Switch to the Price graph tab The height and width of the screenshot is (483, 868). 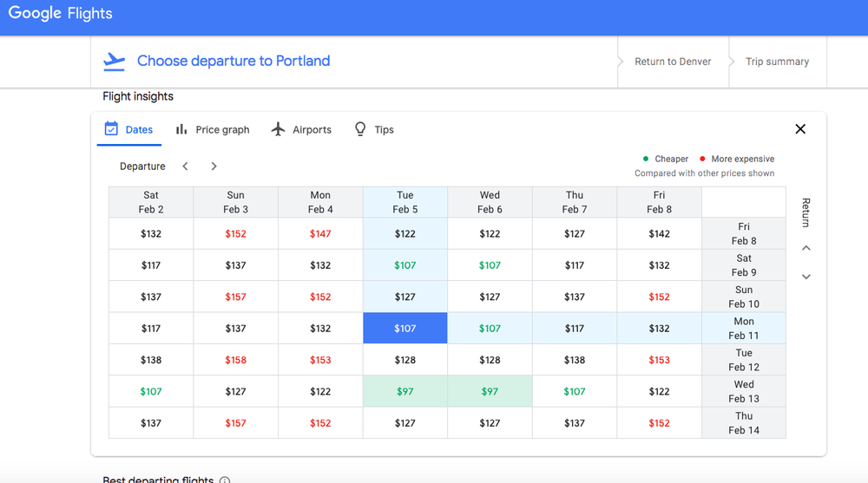(x=213, y=129)
